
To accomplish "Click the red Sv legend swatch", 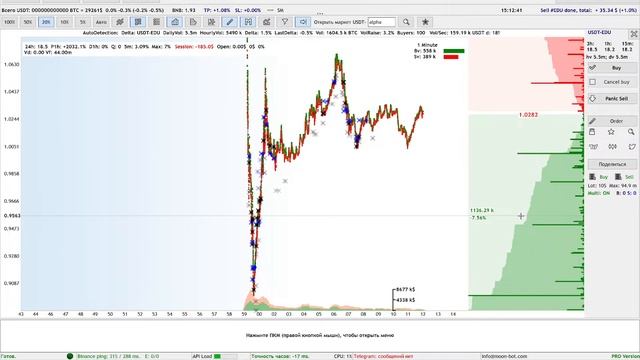I will pyautogui.click(x=451, y=57).
